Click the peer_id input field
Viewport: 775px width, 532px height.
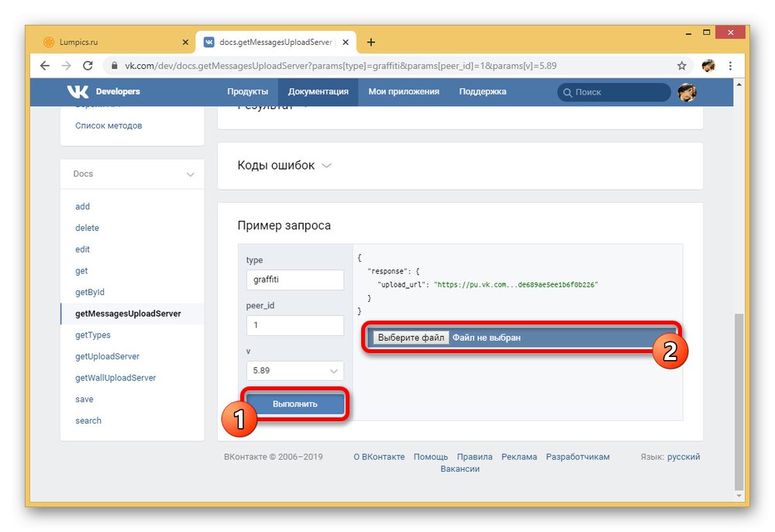[x=295, y=325]
